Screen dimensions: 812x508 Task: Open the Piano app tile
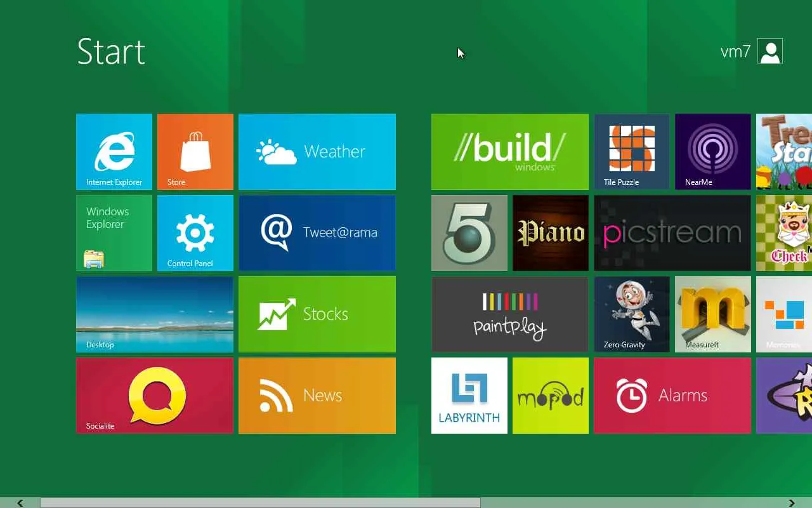click(x=551, y=233)
